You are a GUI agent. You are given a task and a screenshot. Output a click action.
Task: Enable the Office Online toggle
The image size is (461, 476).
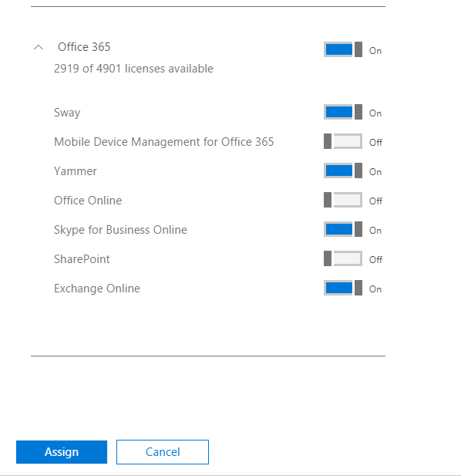pos(343,200)
